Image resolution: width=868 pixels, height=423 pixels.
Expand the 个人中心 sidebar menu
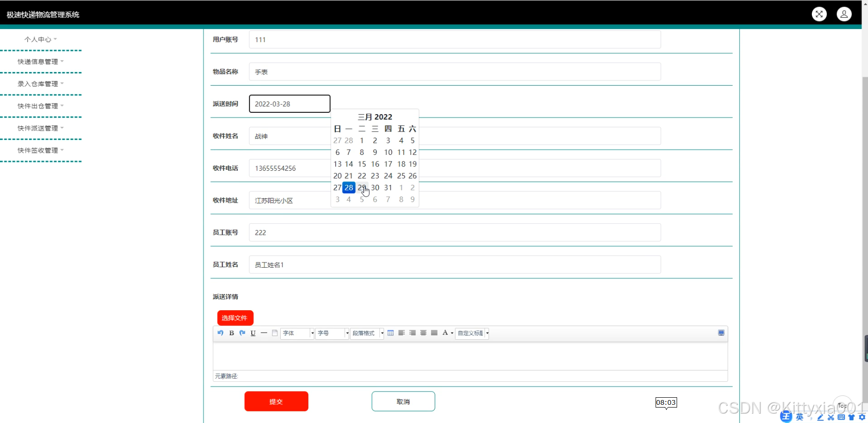point(40,39)
